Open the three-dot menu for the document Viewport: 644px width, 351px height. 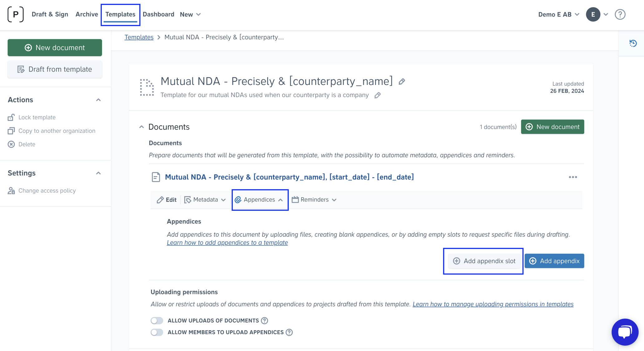[x=573, y=177]
